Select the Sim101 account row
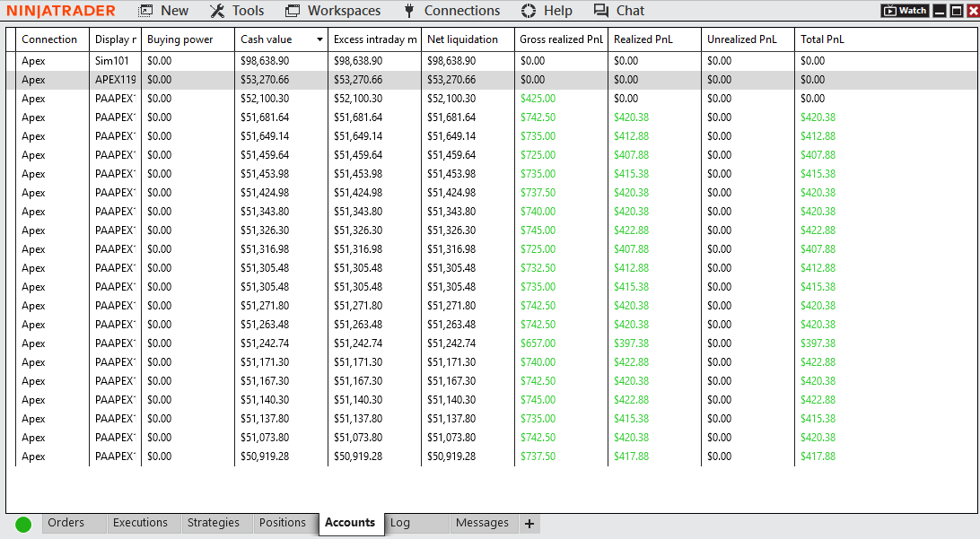The height and width of the screenshot is (539, 980). [x=491, y=61]
